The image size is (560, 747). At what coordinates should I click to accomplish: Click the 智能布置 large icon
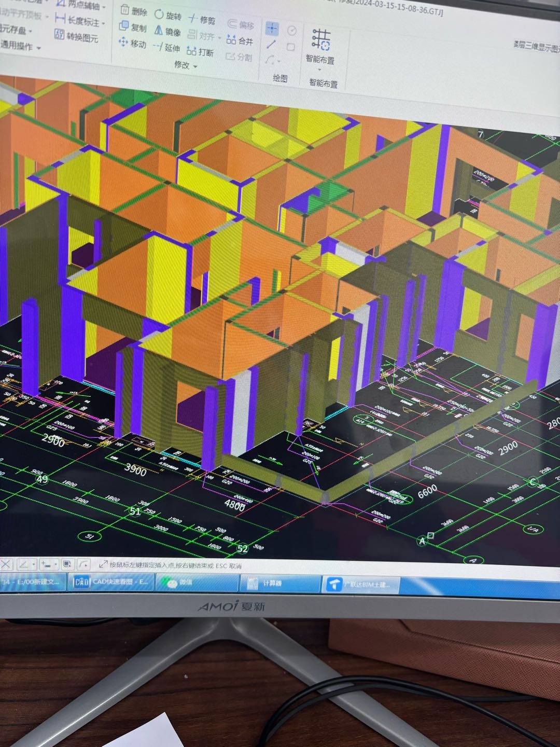pos(321,39)
